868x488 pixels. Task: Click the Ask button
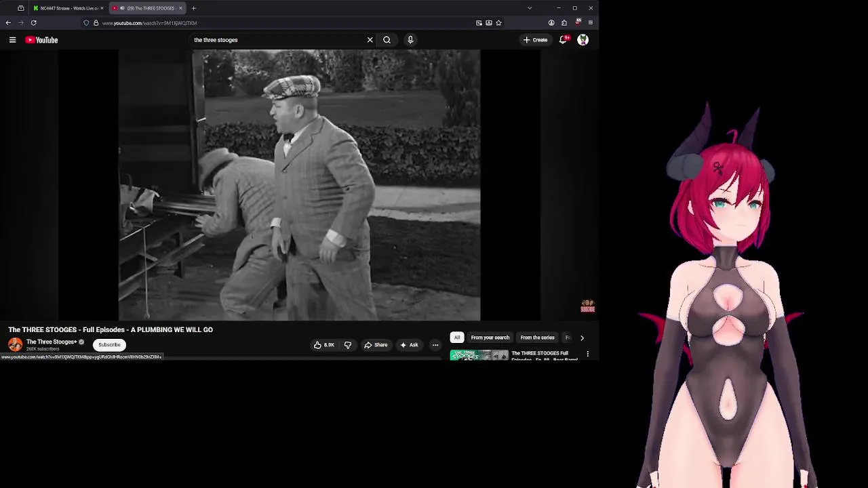[409, 345]
